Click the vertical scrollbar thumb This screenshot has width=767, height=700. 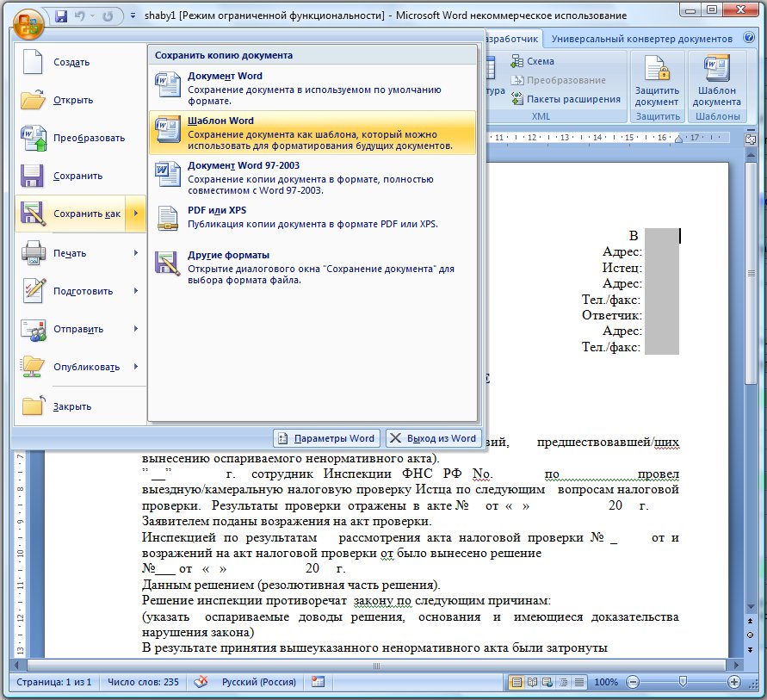point(751,273)
